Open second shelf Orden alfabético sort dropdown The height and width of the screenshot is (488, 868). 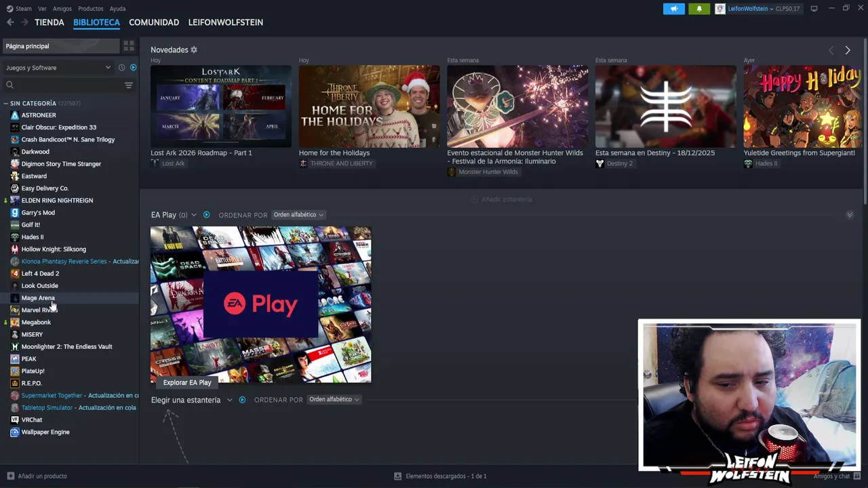(x=334, y=400)
